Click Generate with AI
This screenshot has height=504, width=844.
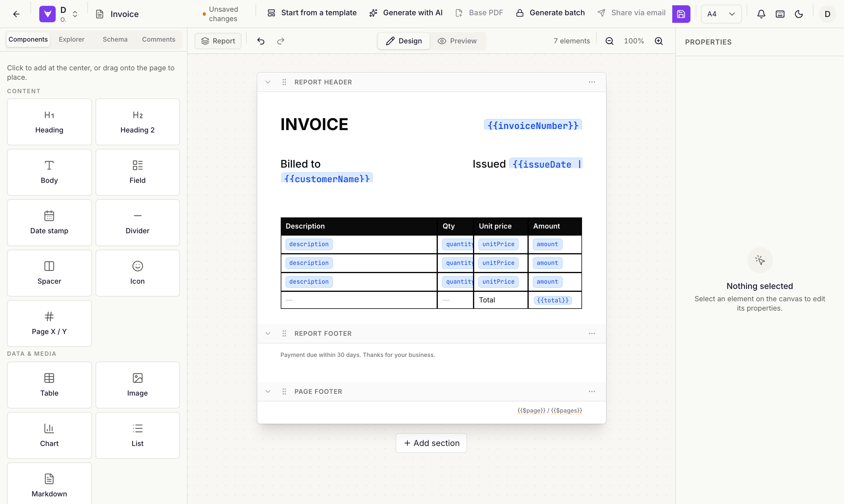click(x=406, y=13)
